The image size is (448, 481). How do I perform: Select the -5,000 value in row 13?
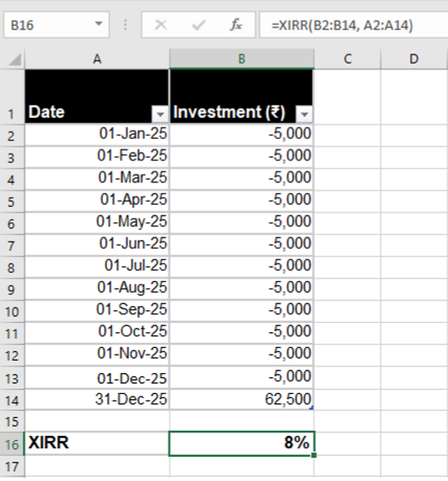(242, 377)
